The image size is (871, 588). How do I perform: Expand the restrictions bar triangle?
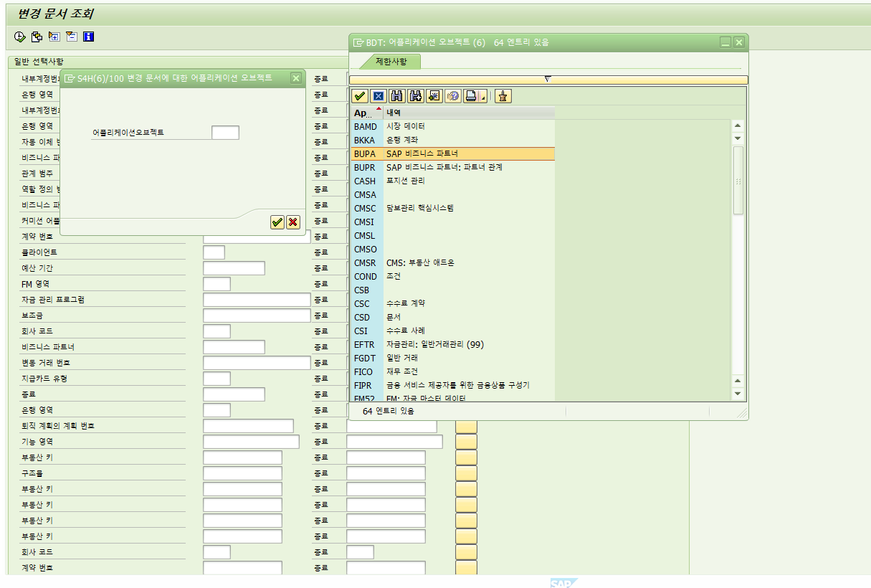pyautogui.click(x=548, y=80)
